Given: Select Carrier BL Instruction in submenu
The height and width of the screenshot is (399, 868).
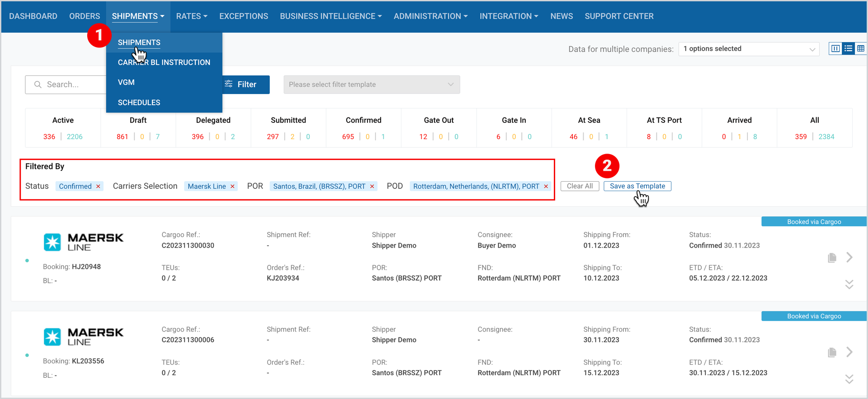Looking at the screenshot, I should tap(164, 62).
